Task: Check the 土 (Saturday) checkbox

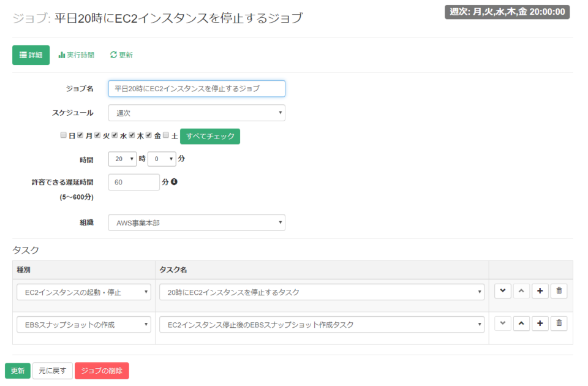Action: click(x=166, y=135)
